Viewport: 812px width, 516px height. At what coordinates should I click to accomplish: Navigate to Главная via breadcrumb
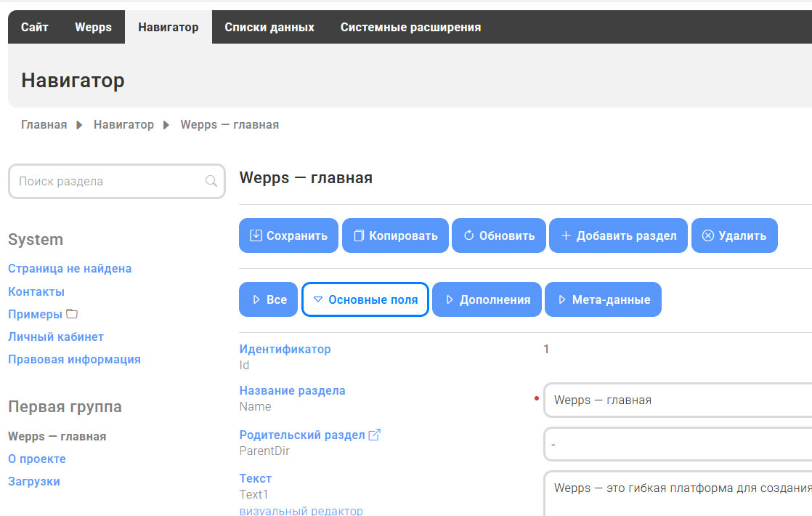point(44,124)
